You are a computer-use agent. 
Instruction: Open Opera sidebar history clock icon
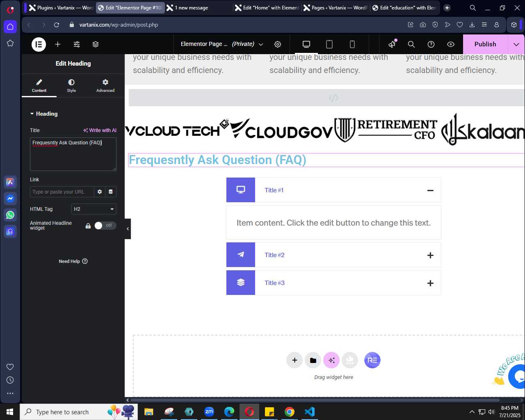(10, 380)
